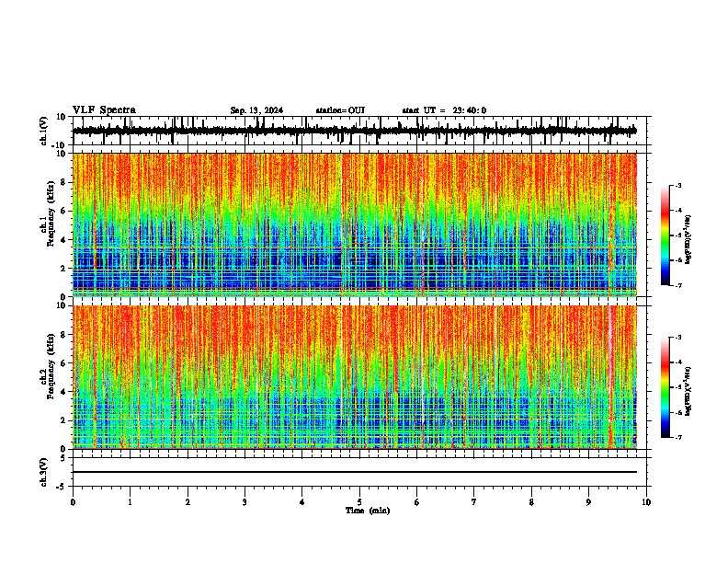Click the "5" tick on ch.3(V) axis
Image resolution: width=728 pixels, height=563 pixels.
(x=64, y=458)
